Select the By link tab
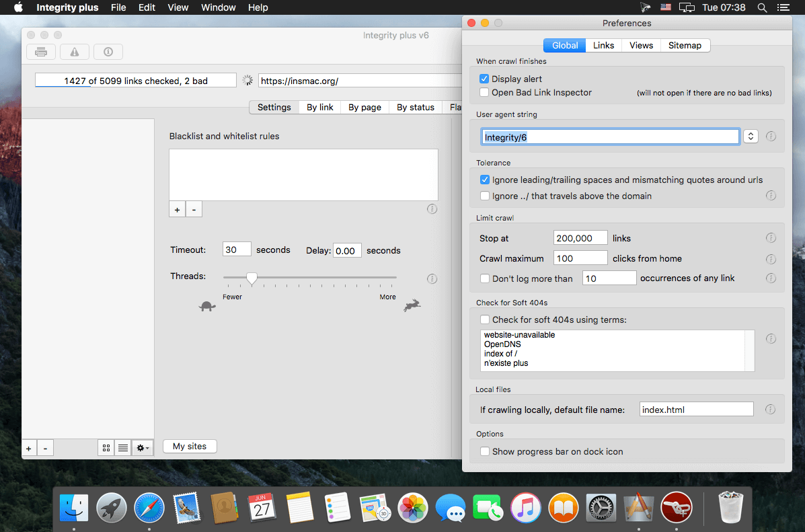The image size is (805, 532). click(x=320, y=108)
